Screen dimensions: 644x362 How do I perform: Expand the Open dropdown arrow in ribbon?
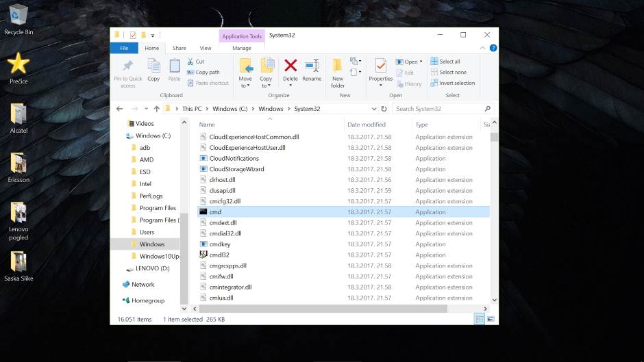click(x=421, y=62)
